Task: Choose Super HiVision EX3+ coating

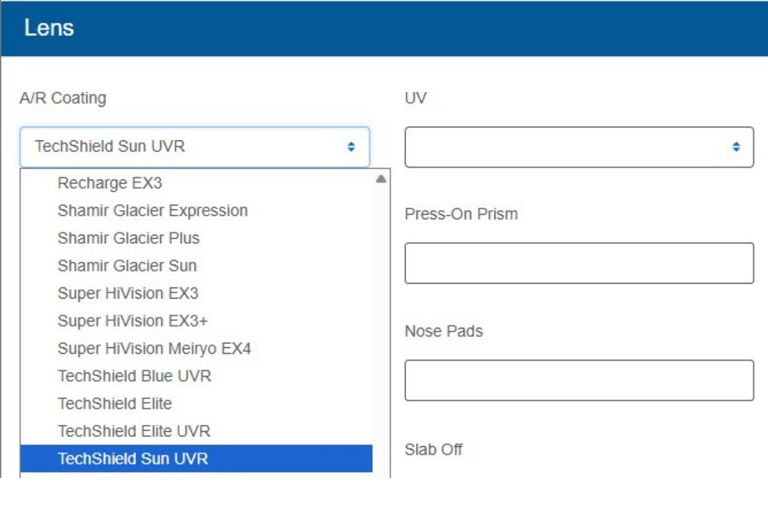Action: tap(133, 321)
